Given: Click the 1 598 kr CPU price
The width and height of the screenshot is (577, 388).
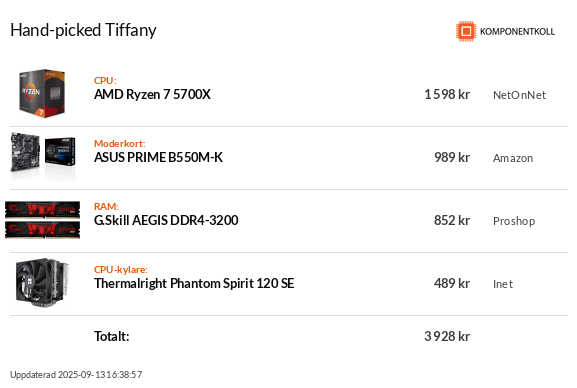Looking at the screenshot, I should (447, 95).
